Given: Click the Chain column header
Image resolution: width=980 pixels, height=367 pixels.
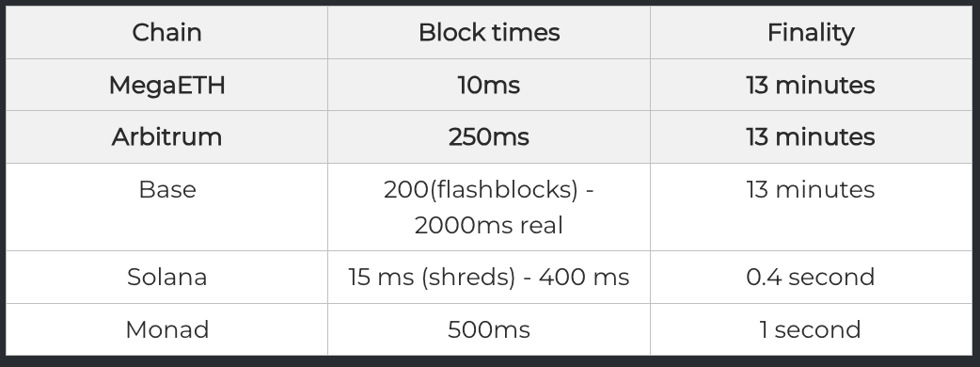Looking at the screenshot, I should tap(166, 33).
